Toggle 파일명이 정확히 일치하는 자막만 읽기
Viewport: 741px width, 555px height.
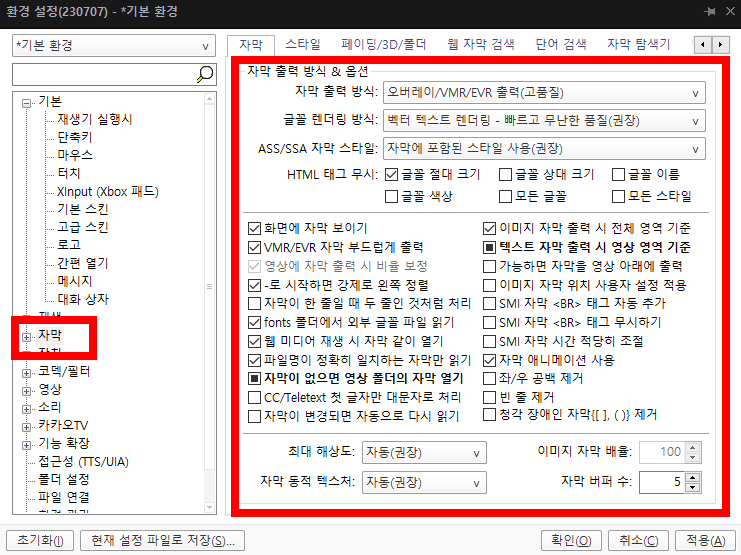254,360
